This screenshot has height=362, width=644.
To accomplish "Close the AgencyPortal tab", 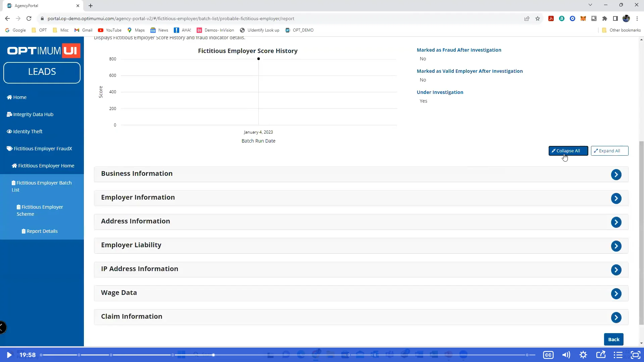I will point(78,6).
